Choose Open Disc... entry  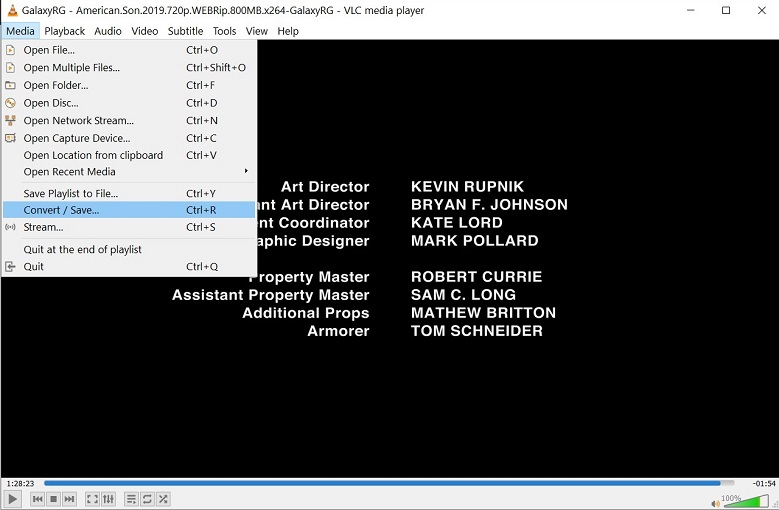(129, 103)
